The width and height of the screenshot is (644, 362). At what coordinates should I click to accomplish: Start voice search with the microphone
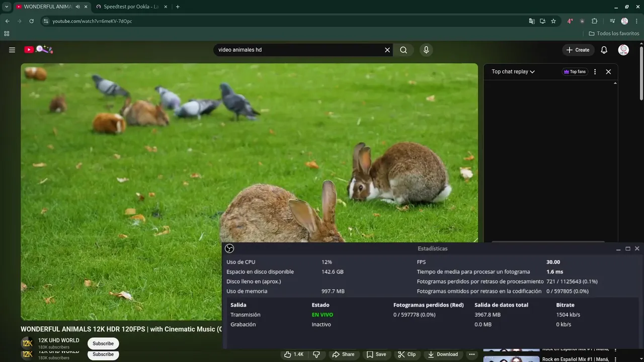pyautogui.click(x=426, y=50)
